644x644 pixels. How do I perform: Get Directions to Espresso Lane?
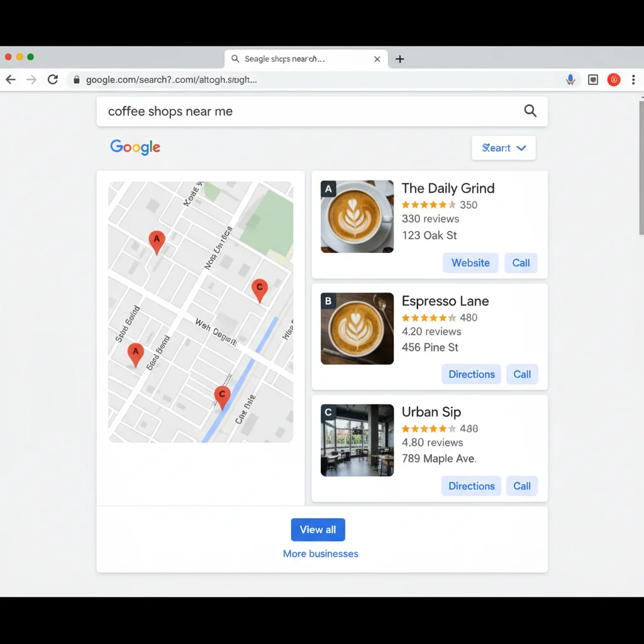[472, 374]
